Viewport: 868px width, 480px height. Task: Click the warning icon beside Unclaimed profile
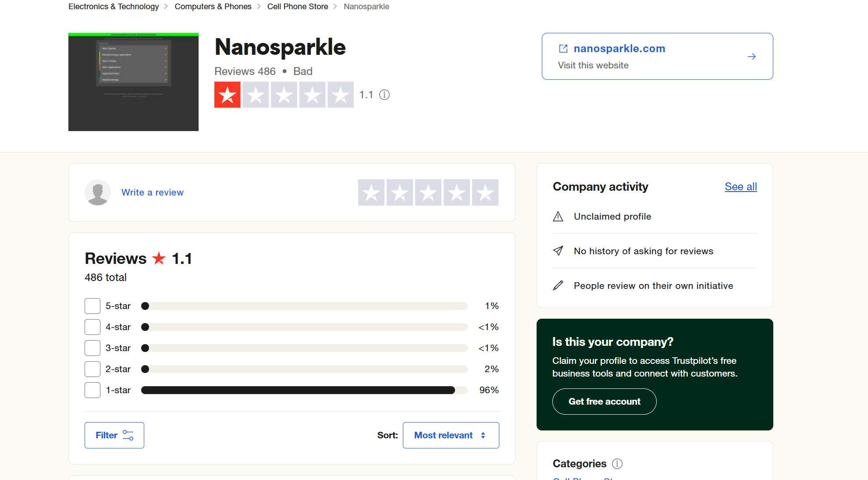click(558, 216)
